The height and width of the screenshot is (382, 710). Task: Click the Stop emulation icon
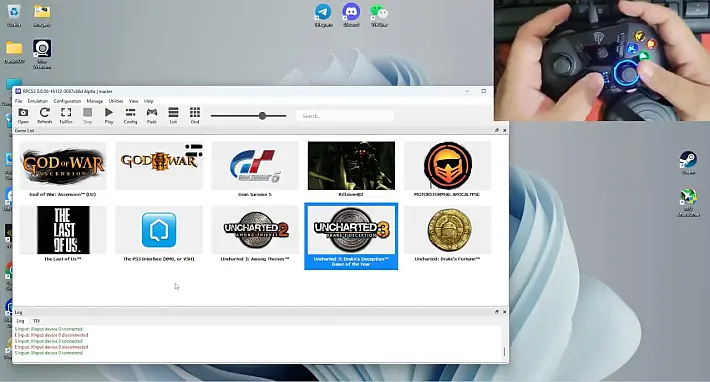(x=87, y=115)
